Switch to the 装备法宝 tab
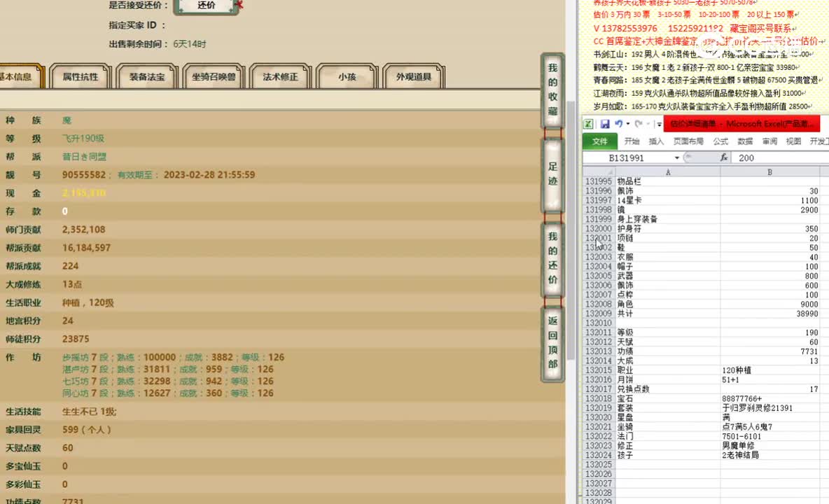This screenshot has height=504, width=829. click(x=147, y=77)
